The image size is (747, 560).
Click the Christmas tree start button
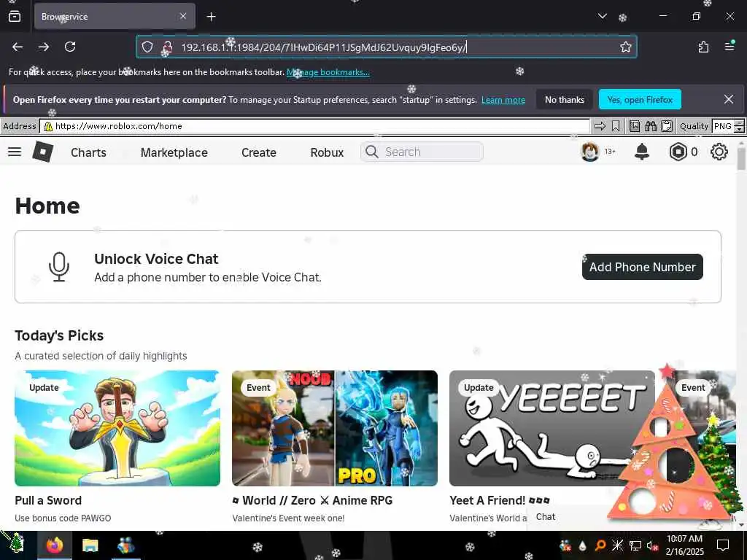16,542
